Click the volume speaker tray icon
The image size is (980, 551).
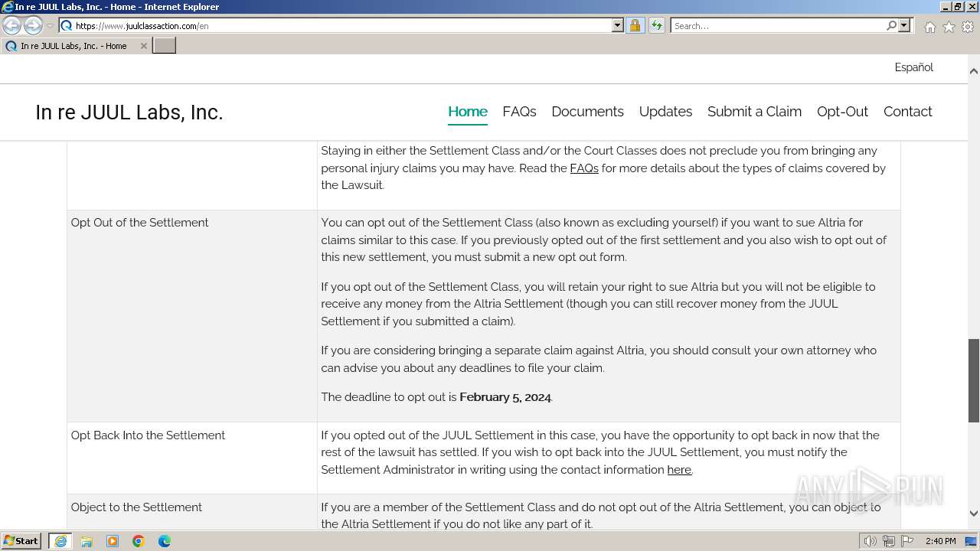click(x=870, y=541)
